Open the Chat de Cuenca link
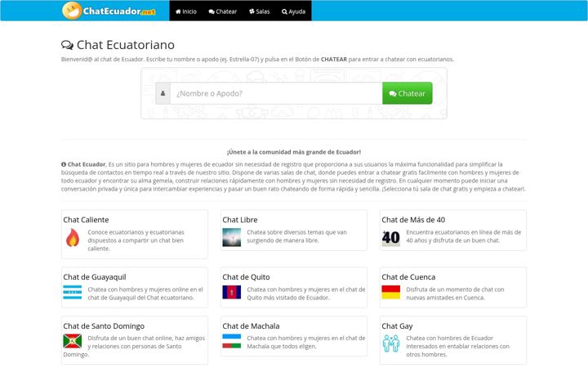The height and width of the screenshot is (368, 588). (x=408, y=277)
